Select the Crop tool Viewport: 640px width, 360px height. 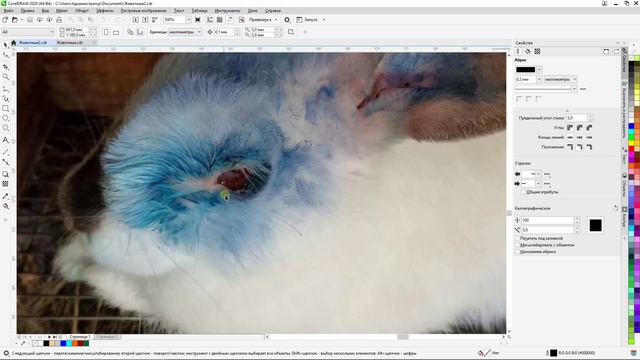[x=5, y=67]
